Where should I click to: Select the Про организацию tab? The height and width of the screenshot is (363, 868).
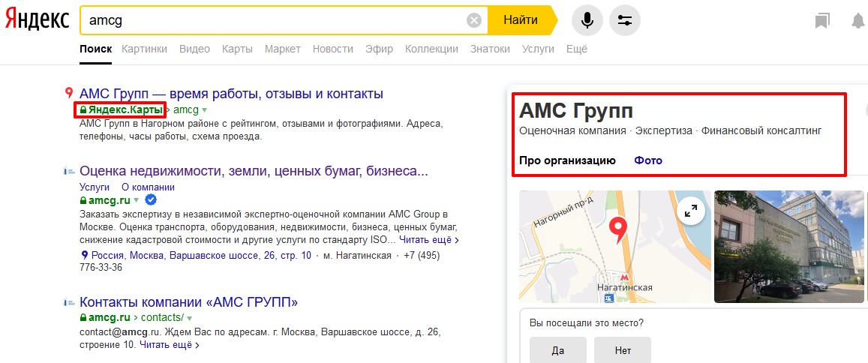567,160
